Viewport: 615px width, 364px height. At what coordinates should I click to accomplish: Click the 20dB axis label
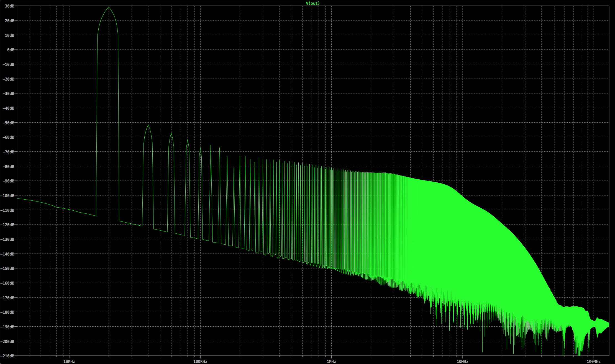(9, 21)
